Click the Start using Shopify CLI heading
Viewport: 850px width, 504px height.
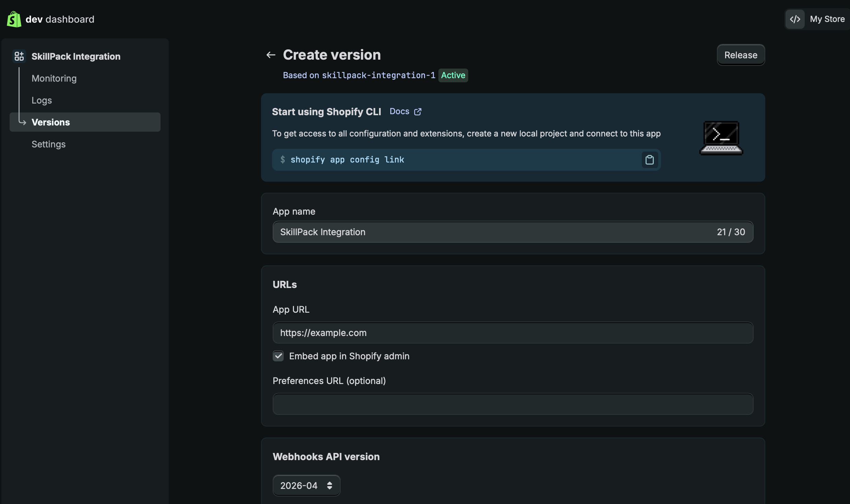(x=327, y=112)
